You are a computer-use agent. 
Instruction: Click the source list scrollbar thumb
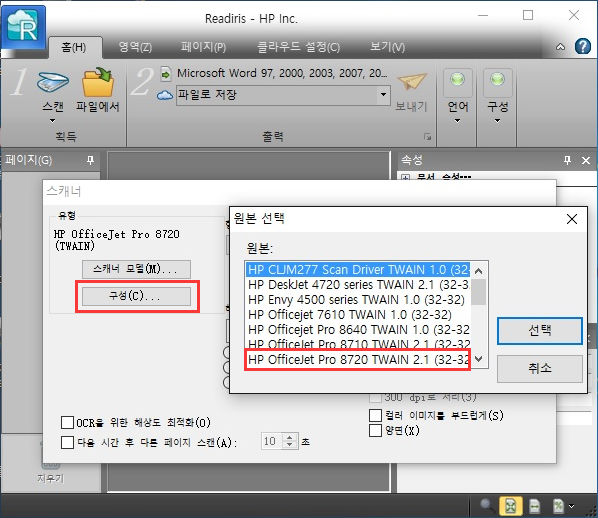click(x=479, y=292)
